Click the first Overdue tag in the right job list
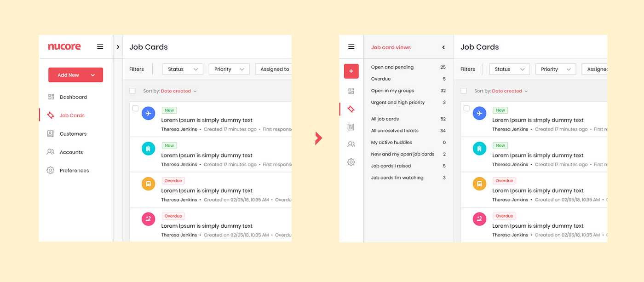The height and width of the screenshot is (282, 644). pyautogui.click(x=504, y=181)
